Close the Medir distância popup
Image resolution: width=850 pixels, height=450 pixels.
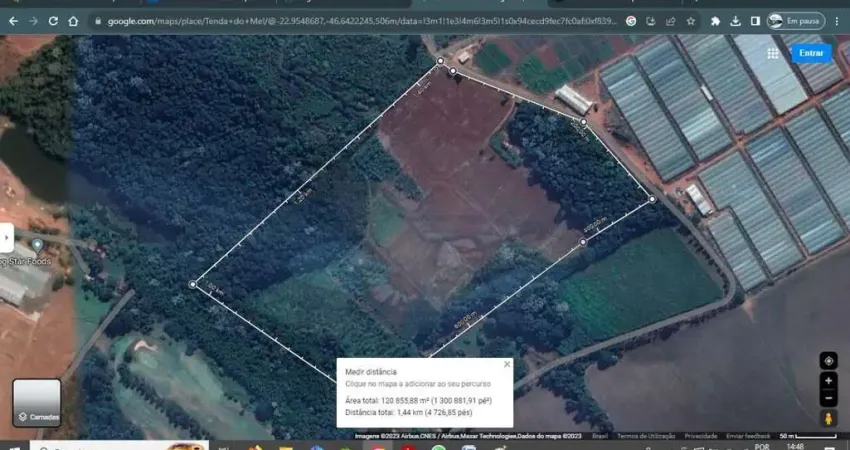point(507,365)
